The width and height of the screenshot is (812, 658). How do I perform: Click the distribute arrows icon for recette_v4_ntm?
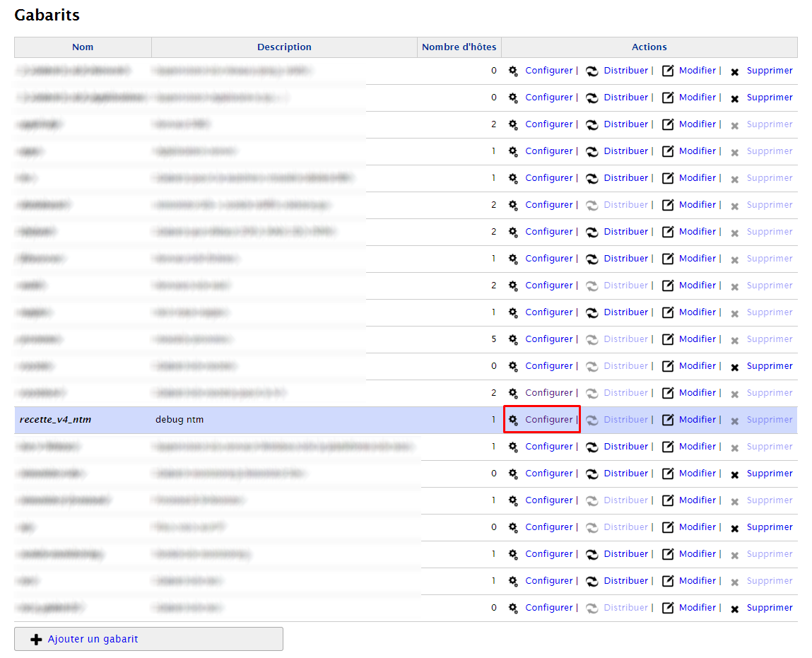coord(592,421)
